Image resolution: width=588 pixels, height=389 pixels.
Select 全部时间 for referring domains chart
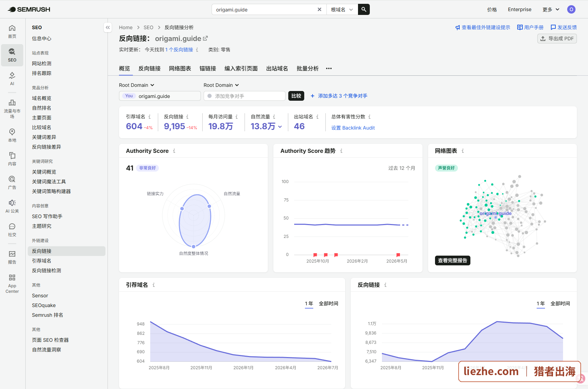[329, 304]
